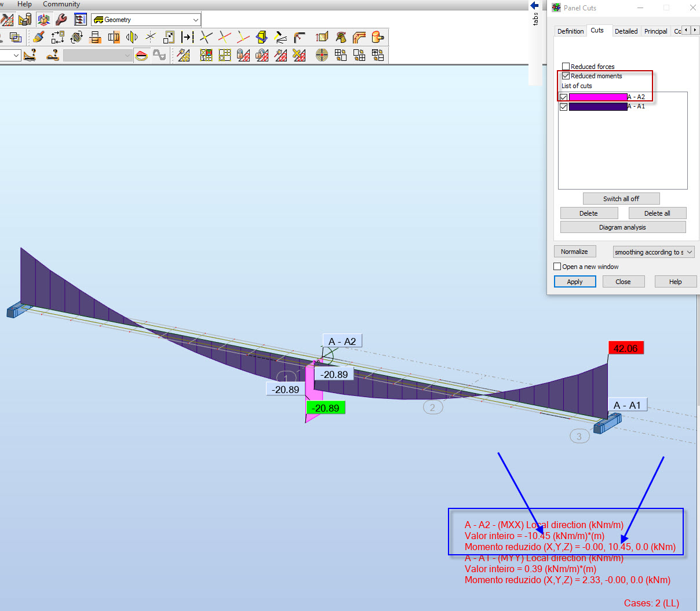
Task: Click the Cases: 2 (LL) text
Action: point(651,603)
